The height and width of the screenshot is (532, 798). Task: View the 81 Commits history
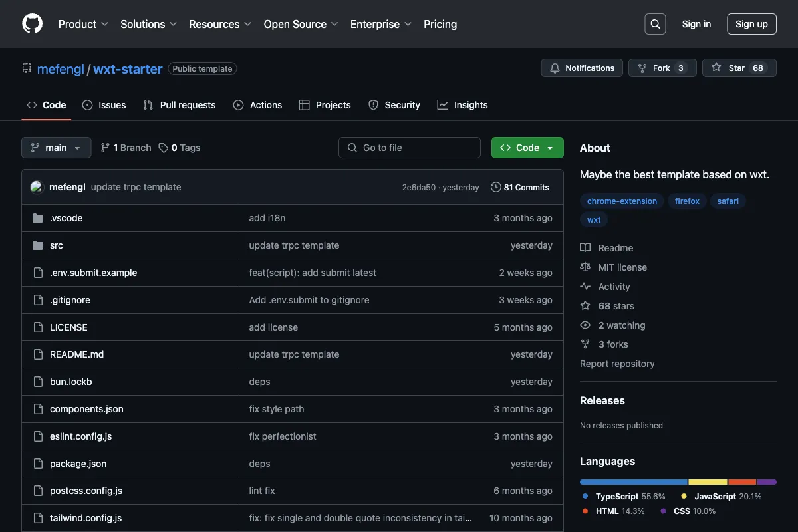pyautogui.click(x=520, y=187)
